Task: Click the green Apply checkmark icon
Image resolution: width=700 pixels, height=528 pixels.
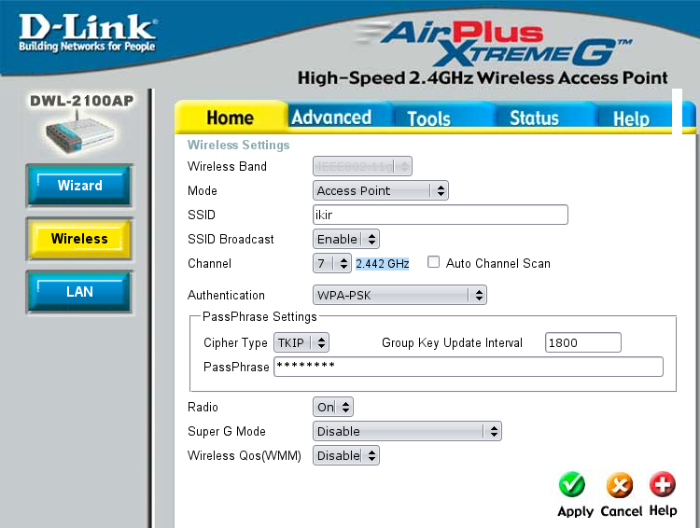Action: click(x=572, y=485)
